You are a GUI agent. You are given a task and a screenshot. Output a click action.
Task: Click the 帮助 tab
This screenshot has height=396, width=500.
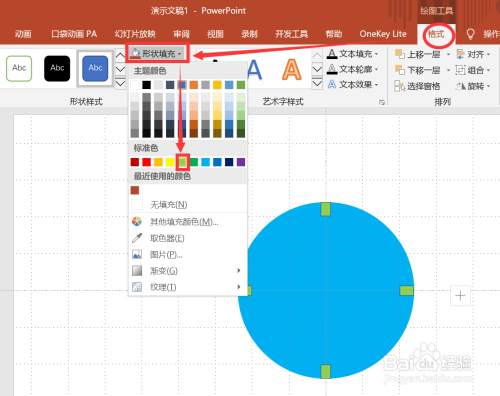point(334,34)
